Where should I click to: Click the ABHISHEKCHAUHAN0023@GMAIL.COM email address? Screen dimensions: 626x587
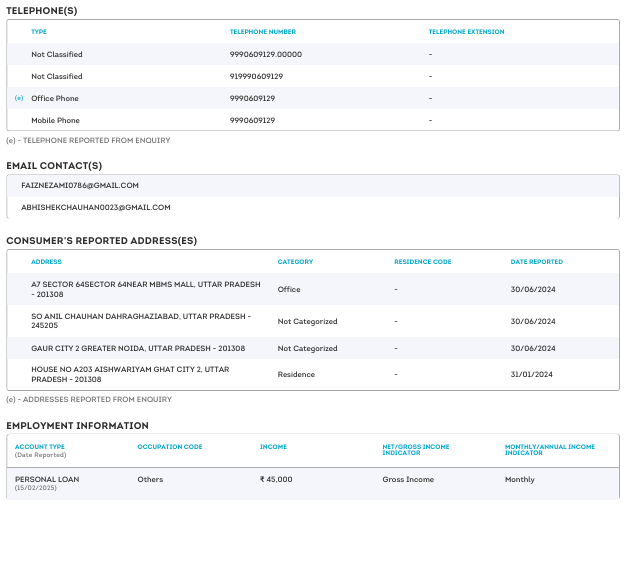tap(96, 207)
